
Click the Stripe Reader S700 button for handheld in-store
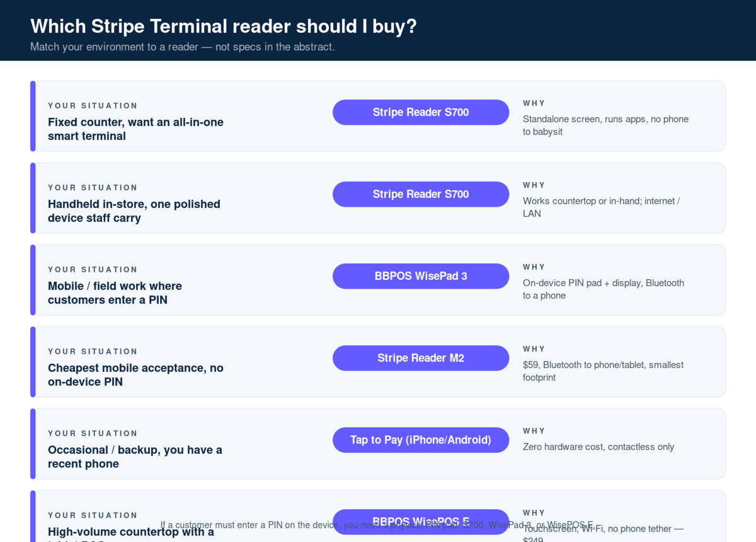(421, 194)
